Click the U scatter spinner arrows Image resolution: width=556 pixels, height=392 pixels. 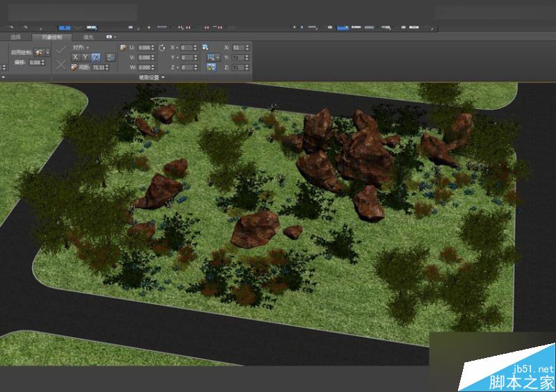(153, 48)
